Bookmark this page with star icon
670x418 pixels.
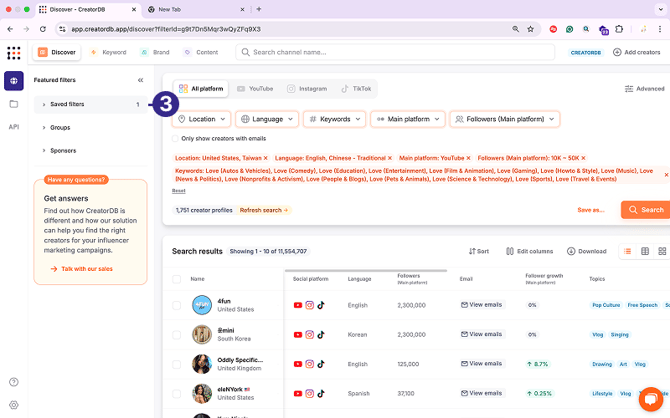[x=530, y=29]
